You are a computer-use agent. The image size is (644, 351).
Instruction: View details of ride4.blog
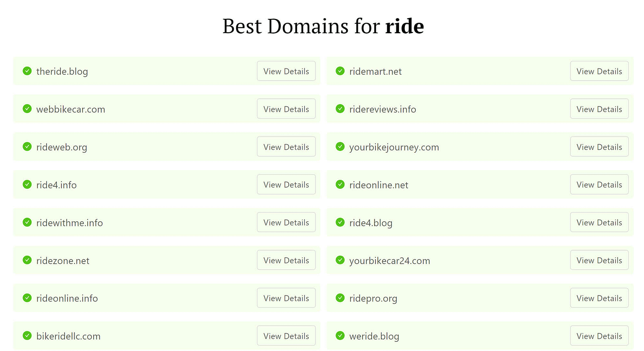click(x=599, y=222)
